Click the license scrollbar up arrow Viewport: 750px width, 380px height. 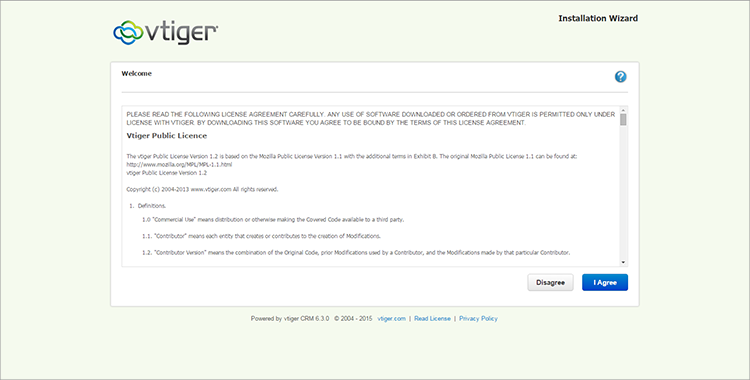click(x=623, y=110)
